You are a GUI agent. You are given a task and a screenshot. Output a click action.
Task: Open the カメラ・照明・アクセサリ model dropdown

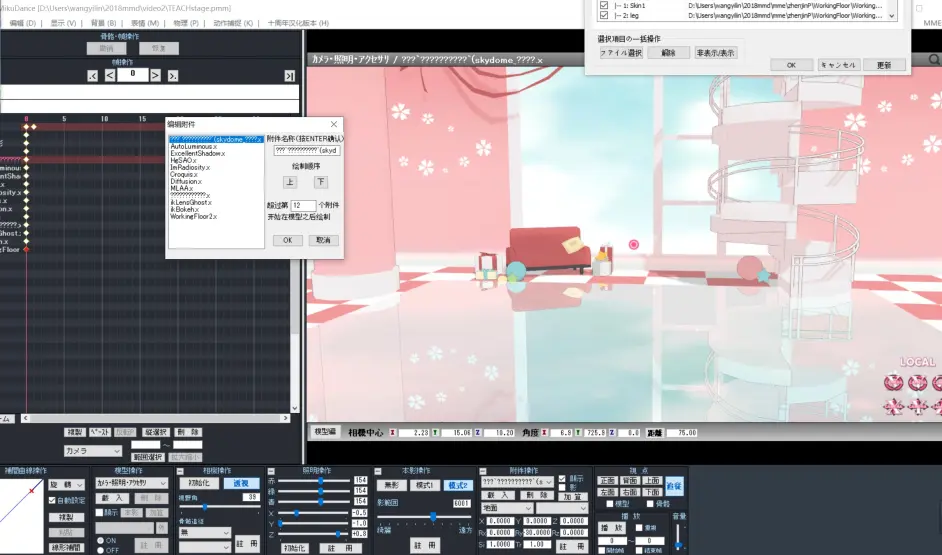tap(131, 483)
